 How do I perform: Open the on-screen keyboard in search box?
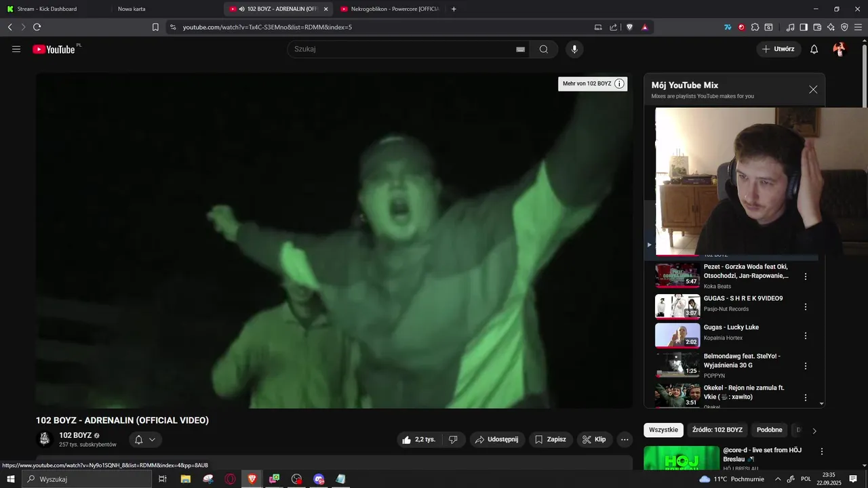[520, 49]
